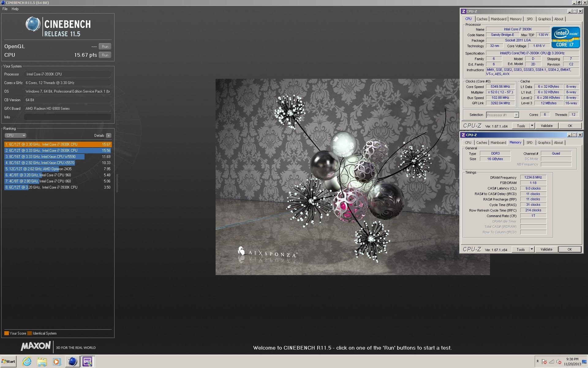The image size is (588, 368).
Task: Switch to CPU tab in lower CPU-Z window
Action: (x=468, y=143)
